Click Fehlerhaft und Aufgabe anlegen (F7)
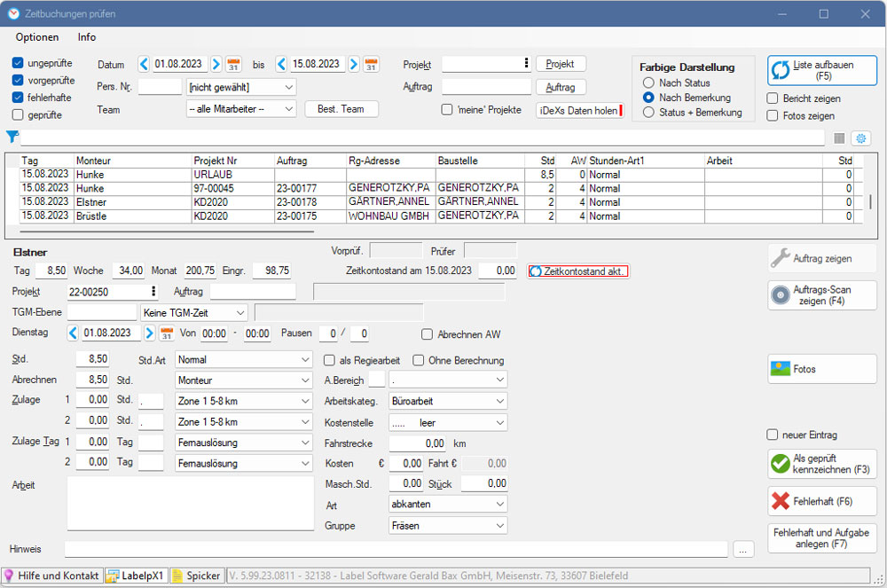Image resolution: width=887 pixels, height=588 pixels. [x=822, y=538]
